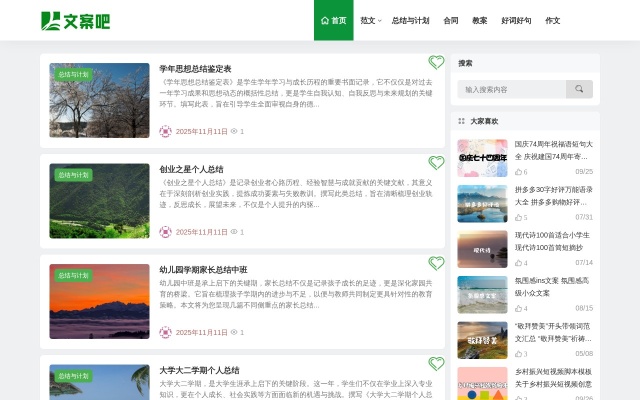Tap heart icon on 幼儿园学期家长总结中班 post

tap(436, 263)
